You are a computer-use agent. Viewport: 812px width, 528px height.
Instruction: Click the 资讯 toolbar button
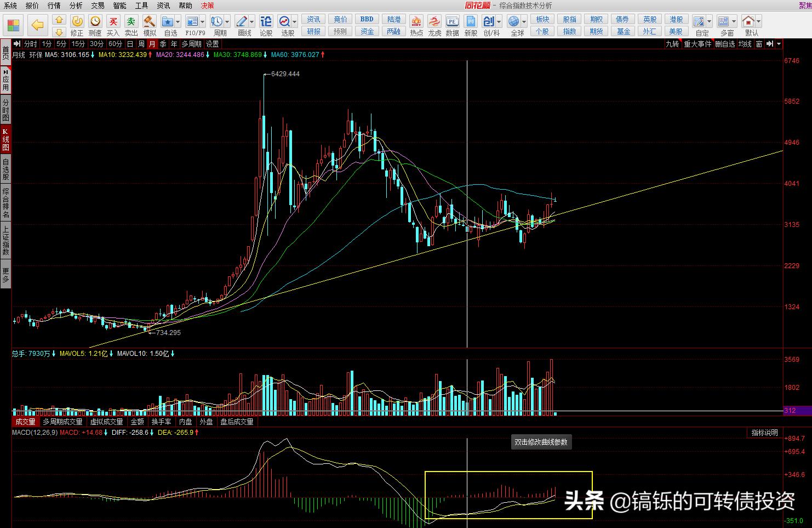314,19
